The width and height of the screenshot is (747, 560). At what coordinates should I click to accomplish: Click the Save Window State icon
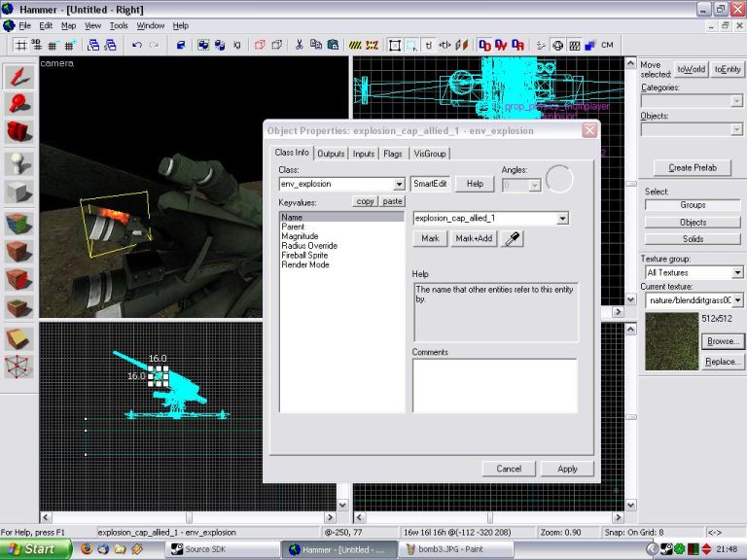(x=110, y=46)
